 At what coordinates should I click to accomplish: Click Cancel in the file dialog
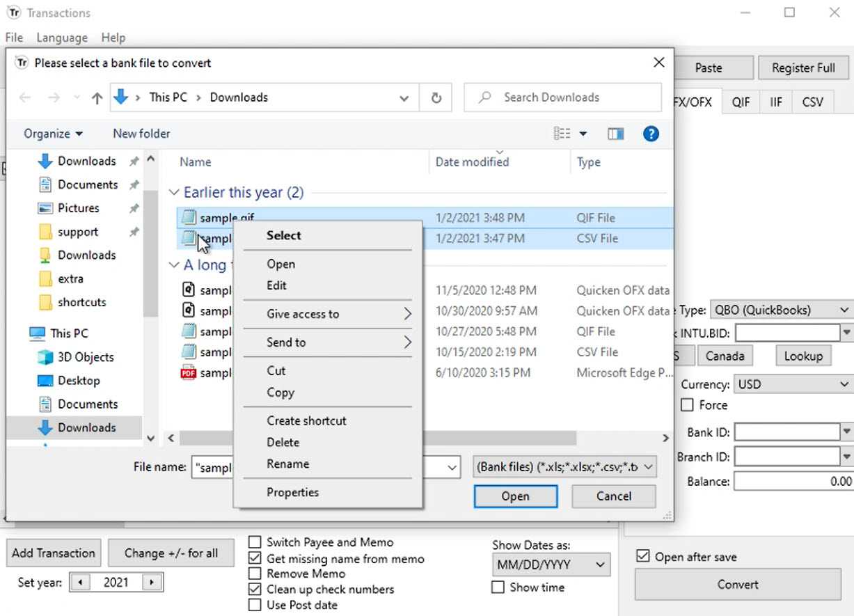click(614, 496)
